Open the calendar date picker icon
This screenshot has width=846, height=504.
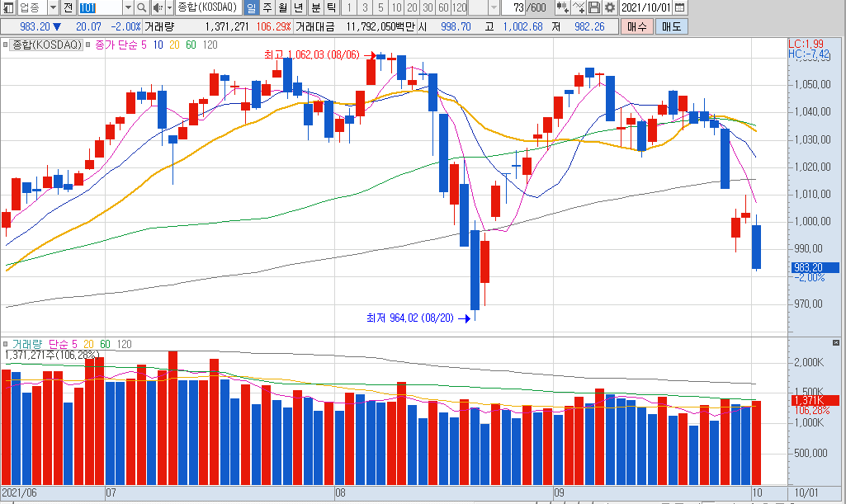(680, 7)
